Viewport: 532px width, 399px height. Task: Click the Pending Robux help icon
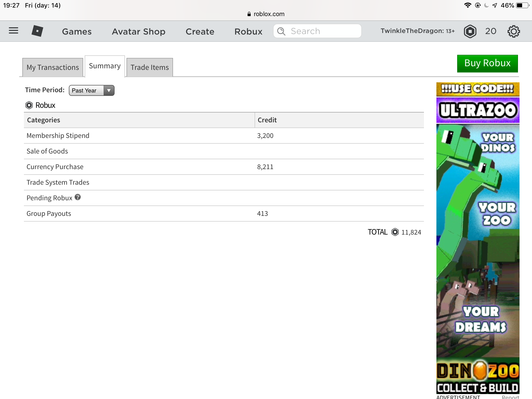pos(78,197)
